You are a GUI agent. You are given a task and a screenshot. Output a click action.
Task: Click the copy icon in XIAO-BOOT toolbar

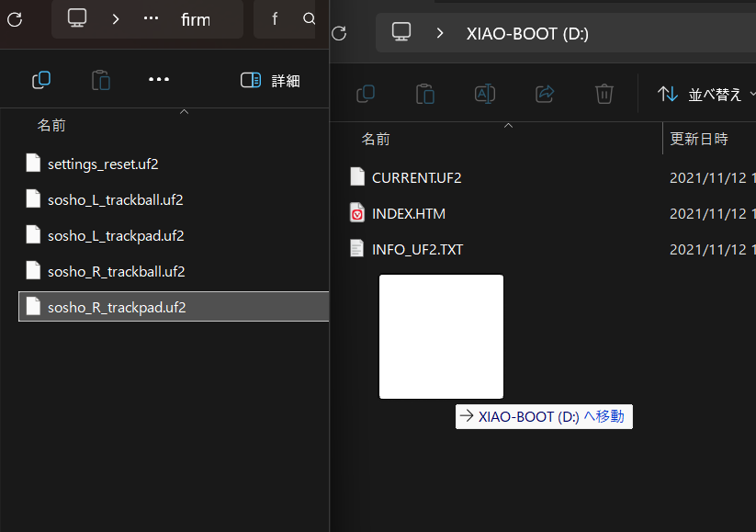[366, 93]
